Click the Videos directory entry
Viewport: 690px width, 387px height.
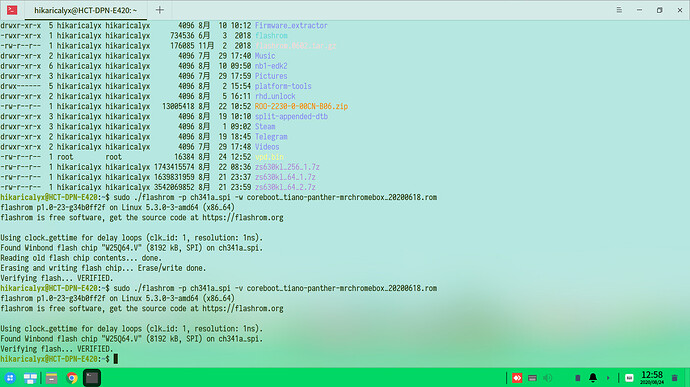[267, 147]
